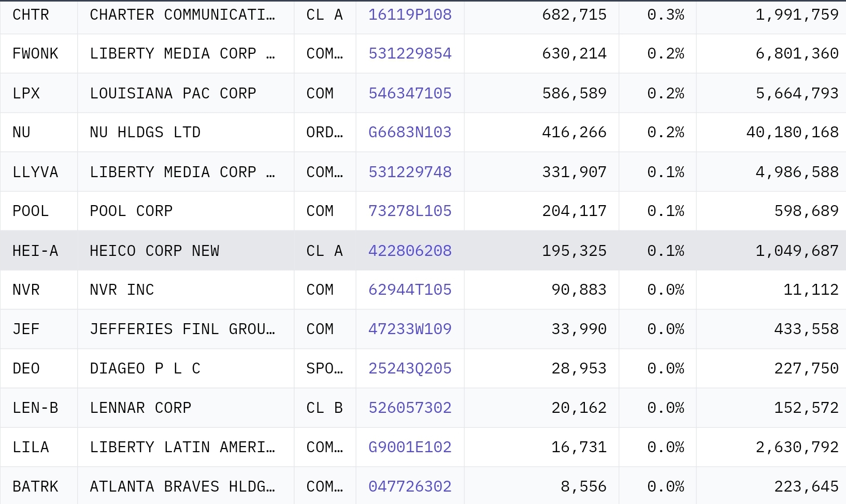This screenshot has height=504, width=846.
Task: Open CUSIP link 73278L105
Action: pos(410,211)
